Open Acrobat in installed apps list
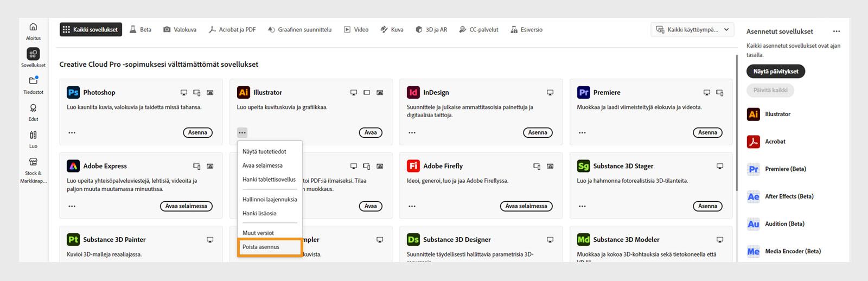The height and width of the screenshot is (281, 868). point(766,142)
